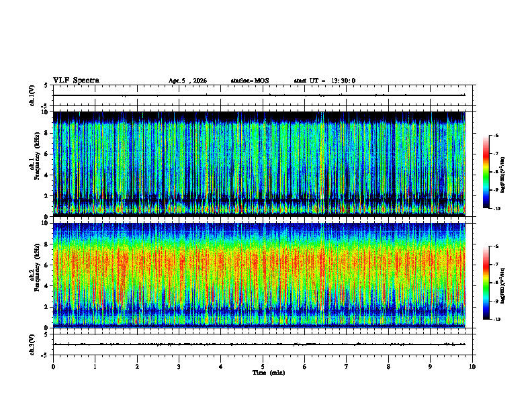
Task: Click the ch.1 colorbar log(PSD) unit label
Action: pos(503,175)
